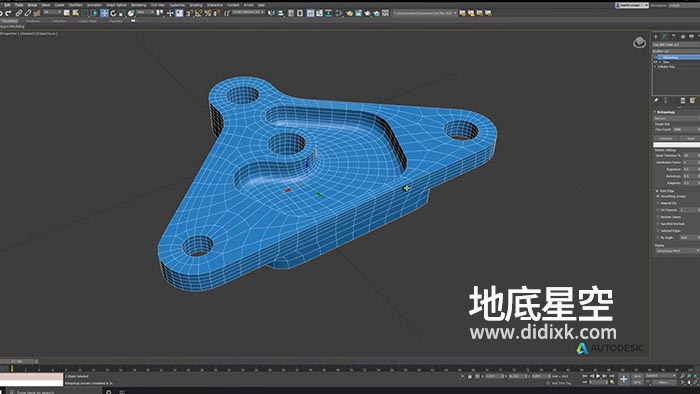Open the Edit menu
The image size is (700, 394).
(7, 5)
